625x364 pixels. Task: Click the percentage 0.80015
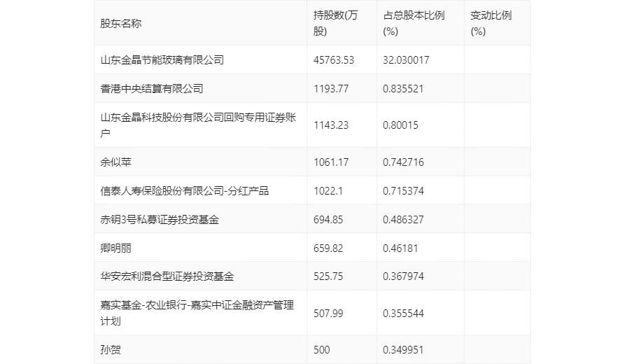[x=400, y=125]
